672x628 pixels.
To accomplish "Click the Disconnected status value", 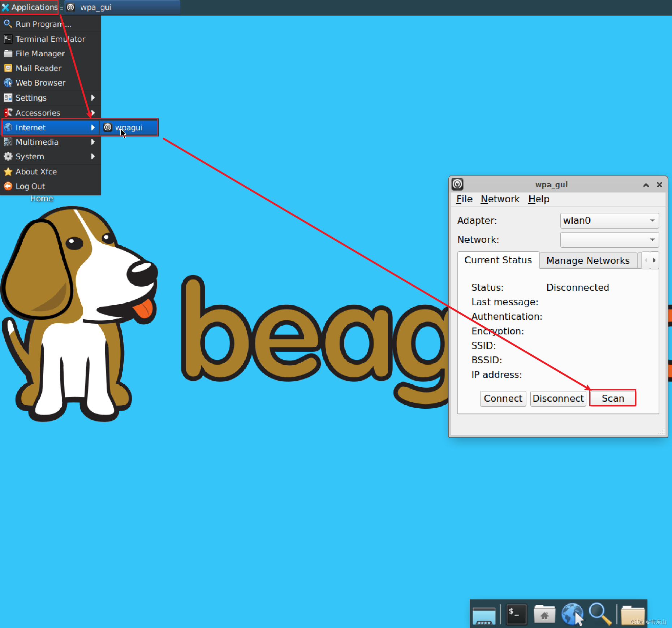I will pyautogui.click(x=578, y=287).
